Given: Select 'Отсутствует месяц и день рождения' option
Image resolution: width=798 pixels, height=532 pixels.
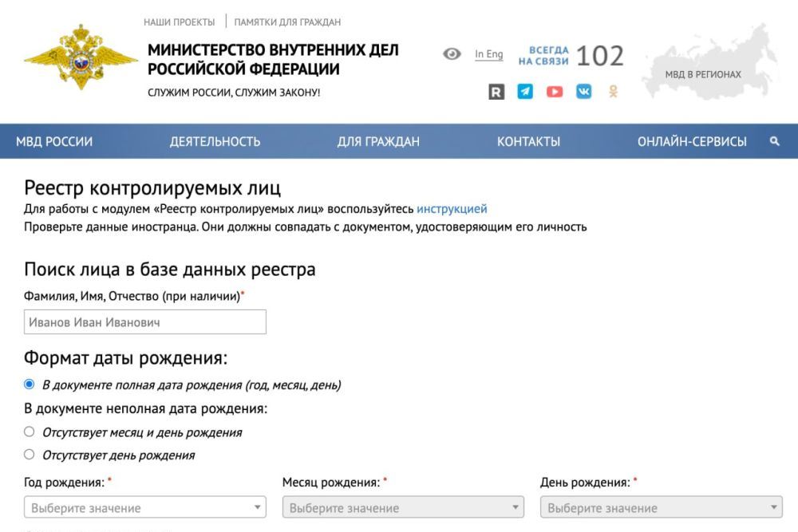Looking at the screenshot, I should [x=30, y=432].
